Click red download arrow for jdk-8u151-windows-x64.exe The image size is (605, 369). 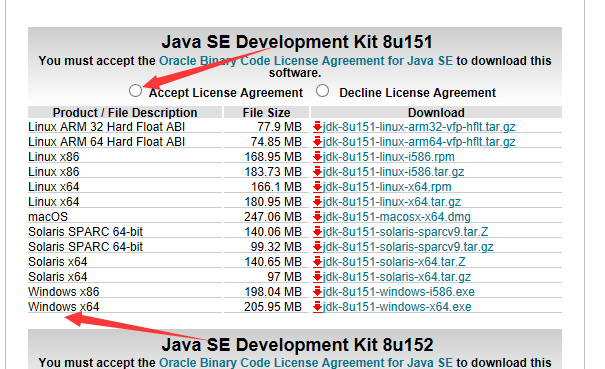click(x=318, y=307)
